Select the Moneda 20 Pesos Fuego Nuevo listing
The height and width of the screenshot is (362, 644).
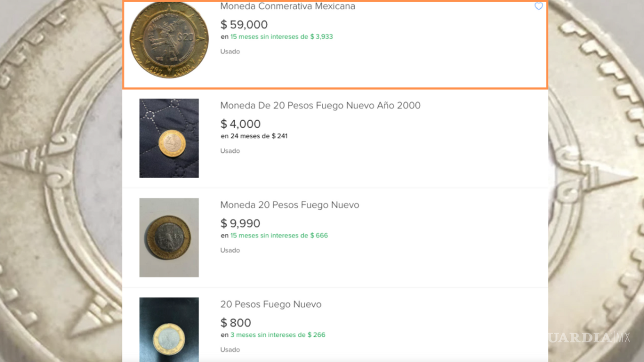pyautogui.click(x=290, y=205)
